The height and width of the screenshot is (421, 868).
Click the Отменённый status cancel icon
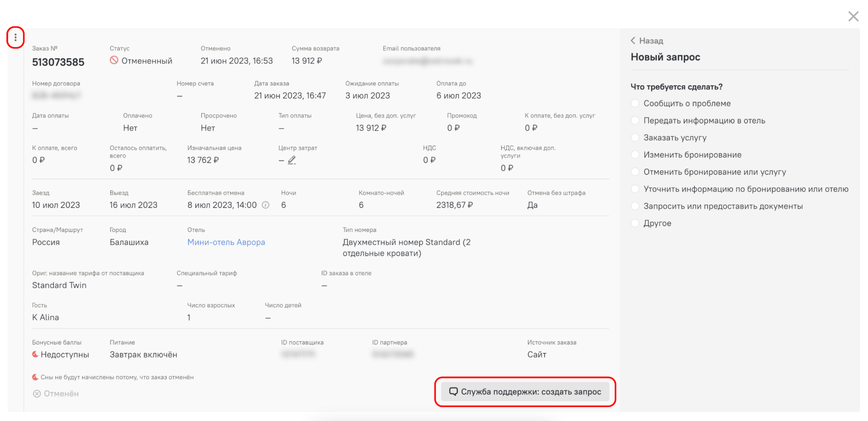coord(114,60)
